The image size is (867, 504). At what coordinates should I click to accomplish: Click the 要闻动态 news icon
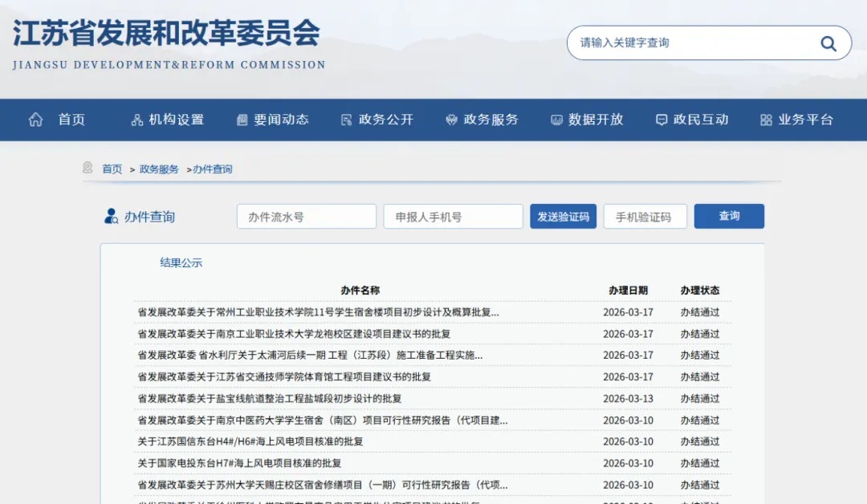click(x=242, y=119)
